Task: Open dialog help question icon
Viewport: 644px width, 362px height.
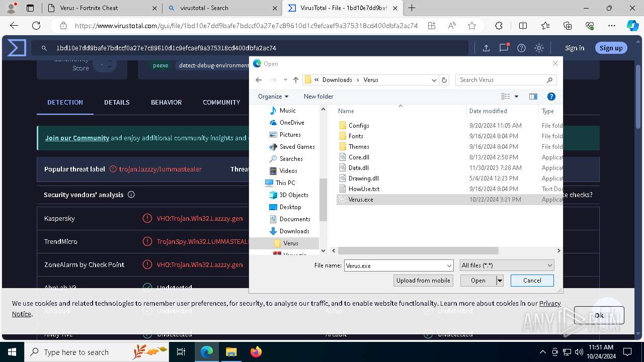Action: click(551, 97)
